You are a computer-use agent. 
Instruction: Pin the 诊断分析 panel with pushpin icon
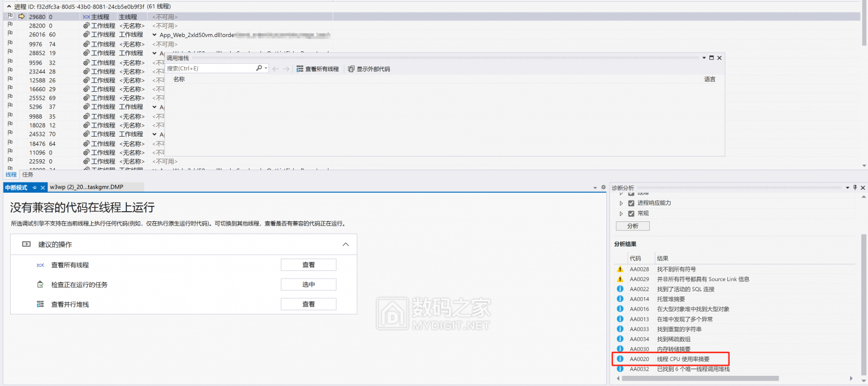[855, 188]
